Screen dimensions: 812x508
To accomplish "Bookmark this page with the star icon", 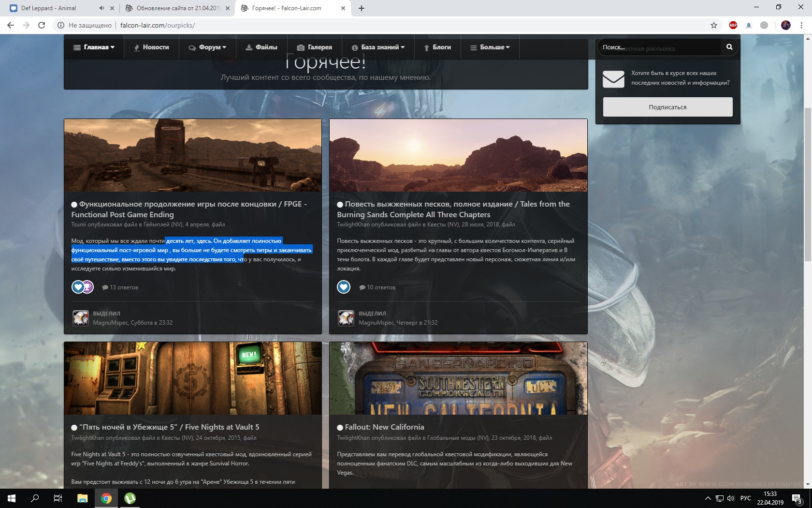I will tap(714, 25).
